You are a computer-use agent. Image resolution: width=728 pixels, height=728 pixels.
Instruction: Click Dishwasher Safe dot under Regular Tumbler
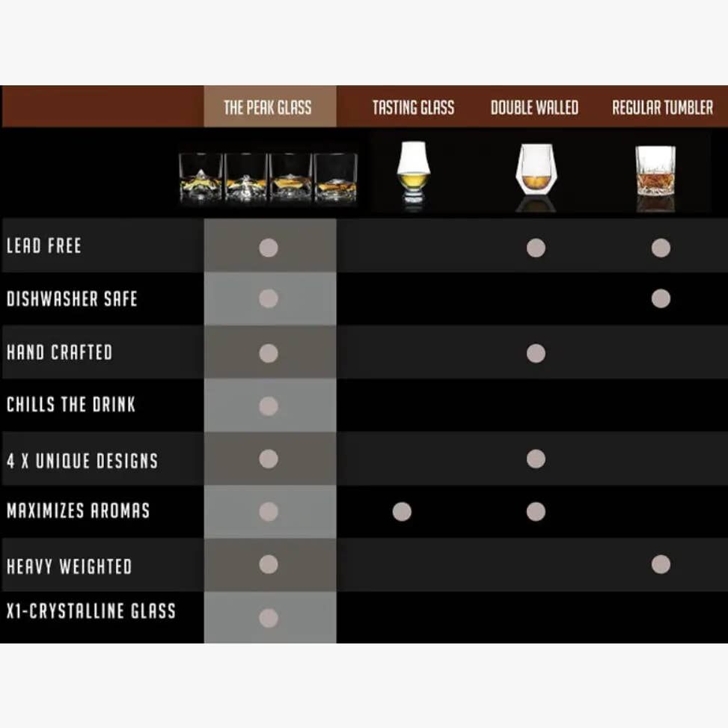pyautogui.click(x=661, y=299)
